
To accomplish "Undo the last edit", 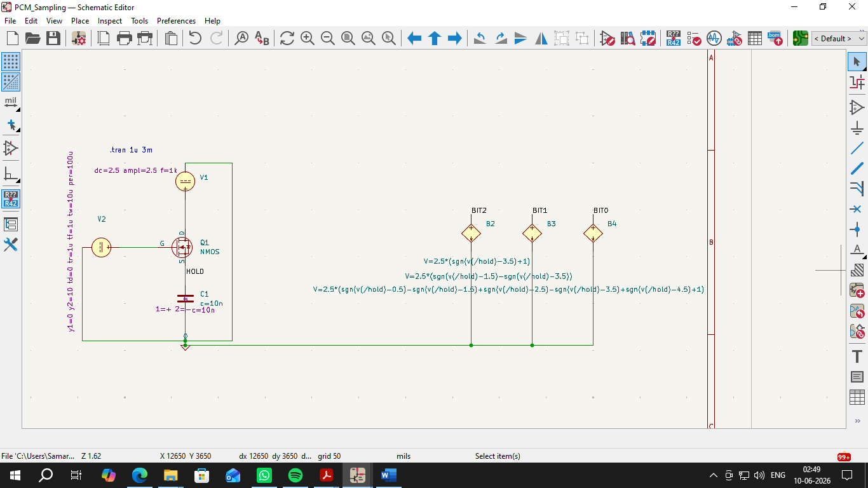I will 195,38.
